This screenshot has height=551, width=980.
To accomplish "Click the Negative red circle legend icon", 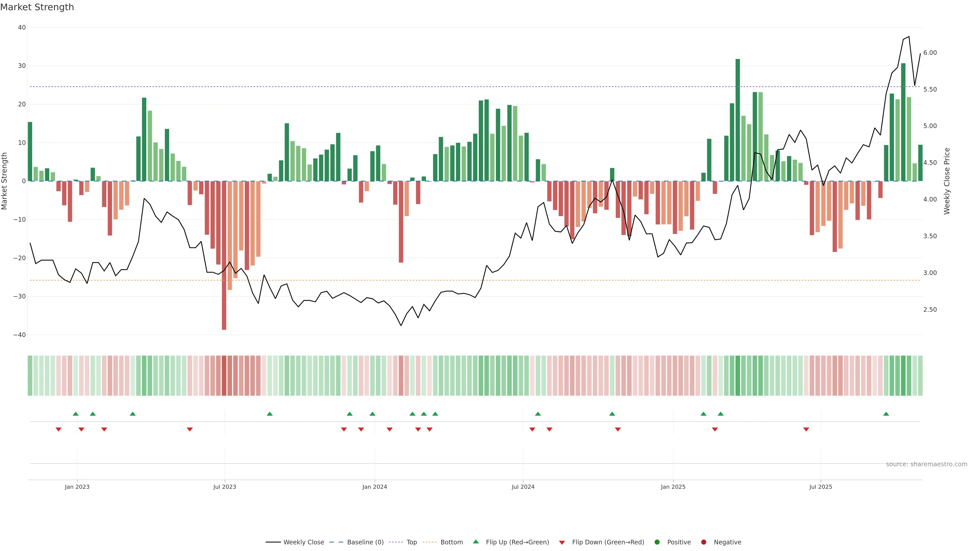I will pyautogui.click(x=704, y=542).
